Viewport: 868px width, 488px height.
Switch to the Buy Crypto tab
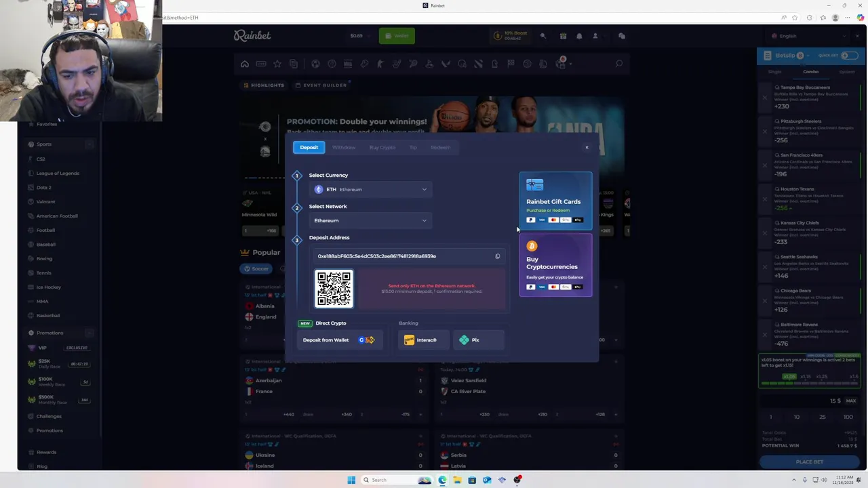pos(382,147)
